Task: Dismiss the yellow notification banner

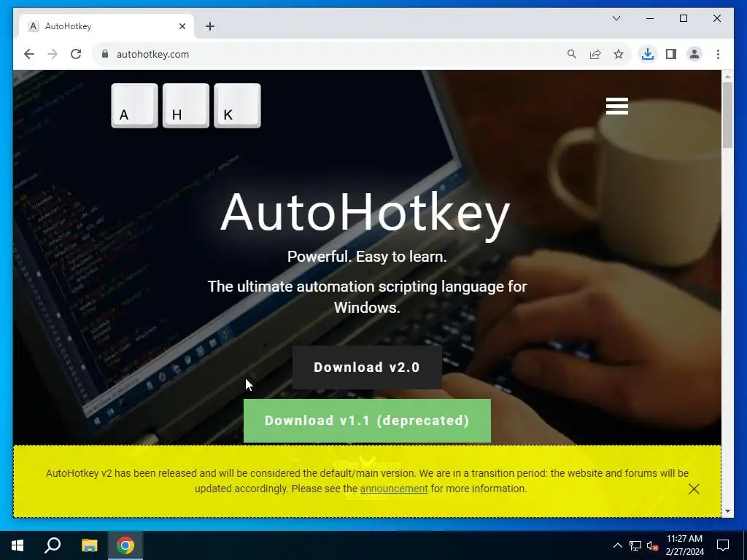Action: [x=694, y=489]
